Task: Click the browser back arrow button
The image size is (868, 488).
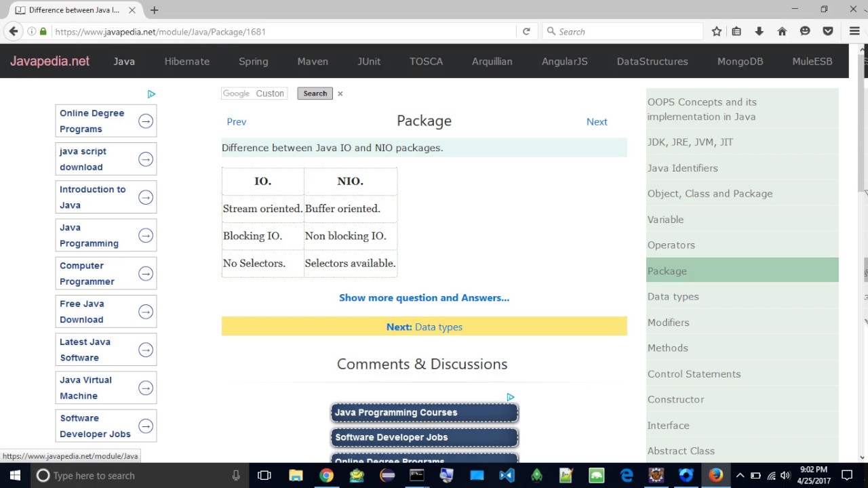Action: click(14, 31)
